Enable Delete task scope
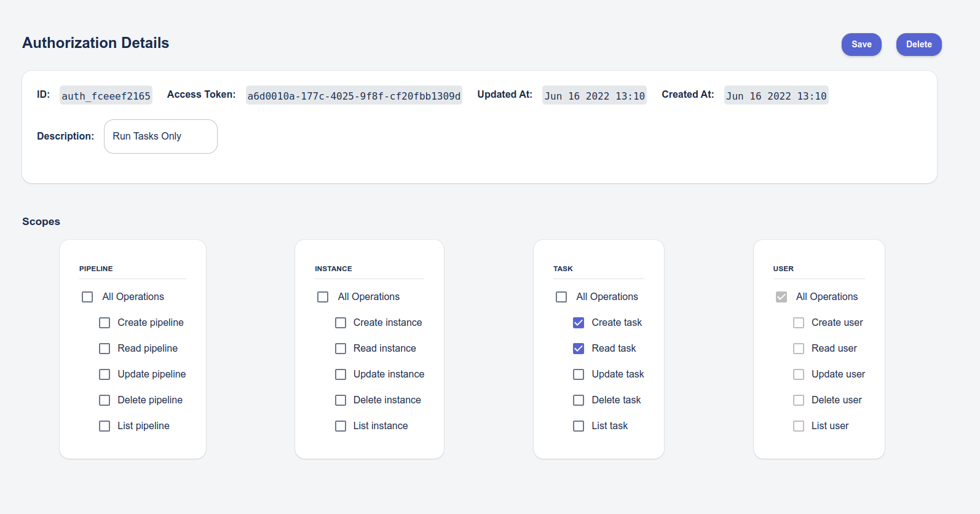 pyautogui.click(x=579, y=400)
